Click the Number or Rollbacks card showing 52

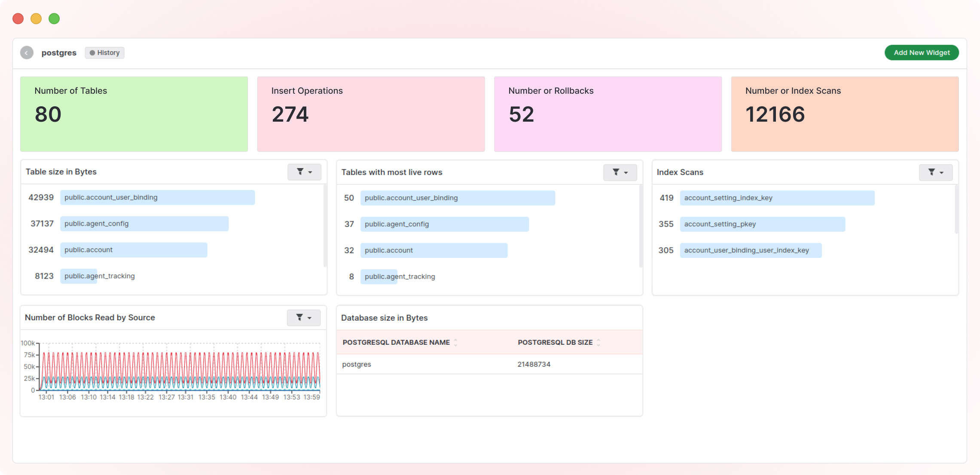tap(608, 114)
